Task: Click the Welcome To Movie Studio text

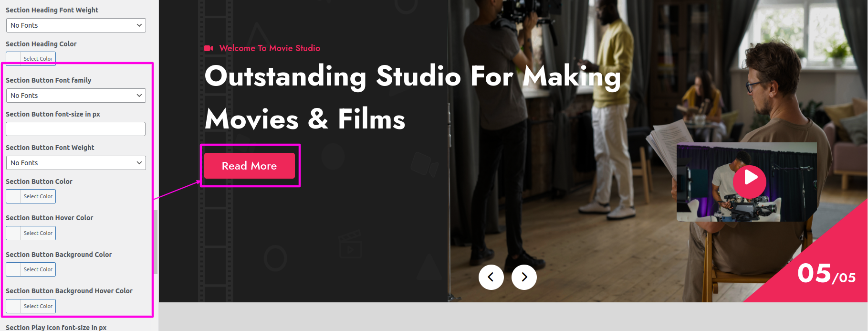Action: click(270, 48)
